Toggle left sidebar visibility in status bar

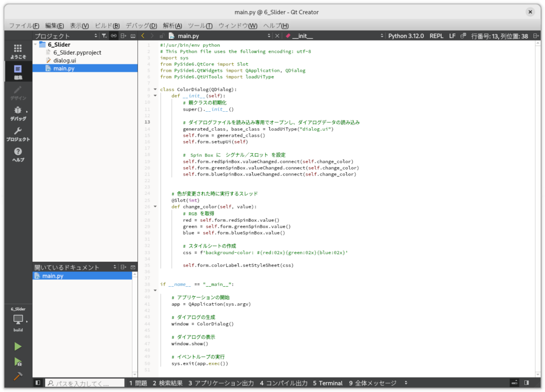point(38,382)
